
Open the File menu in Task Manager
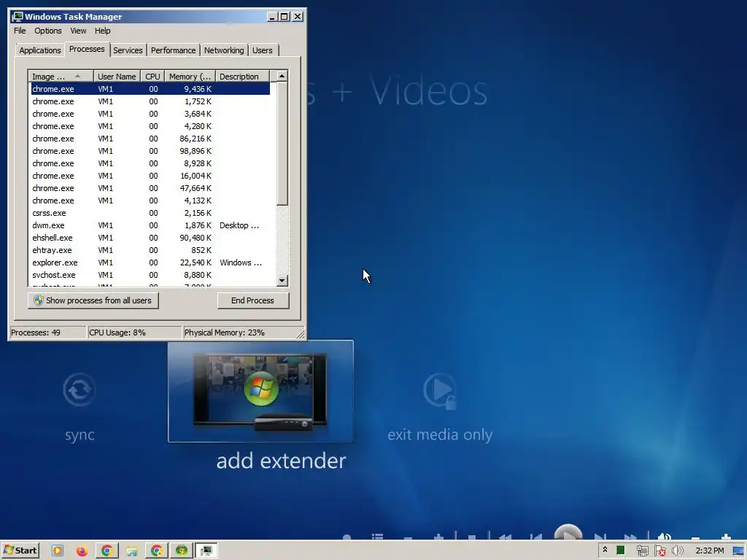click(x=20, y=31)
